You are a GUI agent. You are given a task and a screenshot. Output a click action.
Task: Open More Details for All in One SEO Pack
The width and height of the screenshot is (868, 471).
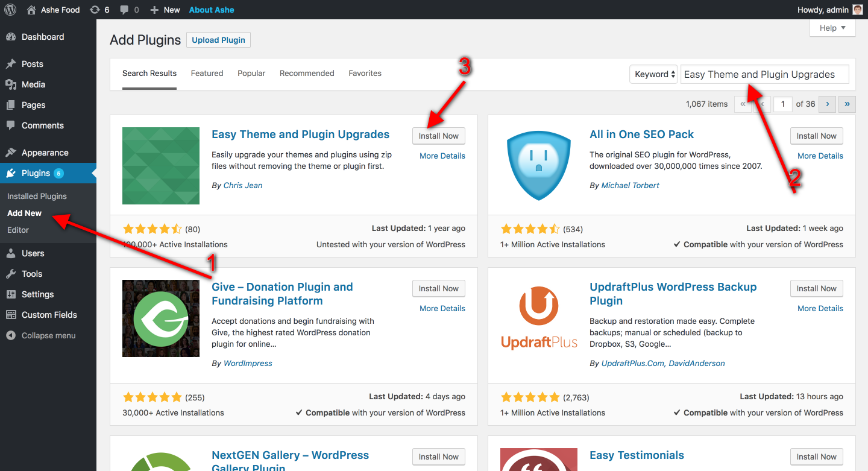tap(820, 156)
